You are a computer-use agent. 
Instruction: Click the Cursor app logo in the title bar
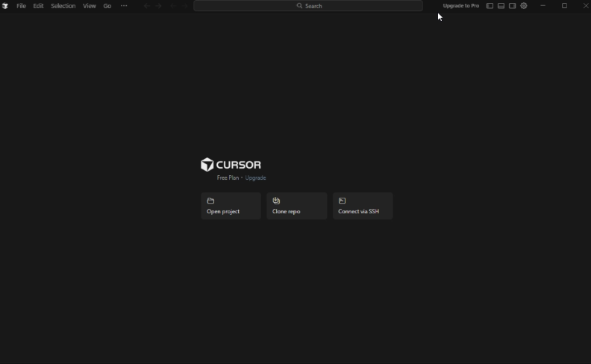click(x=5, y=6)
